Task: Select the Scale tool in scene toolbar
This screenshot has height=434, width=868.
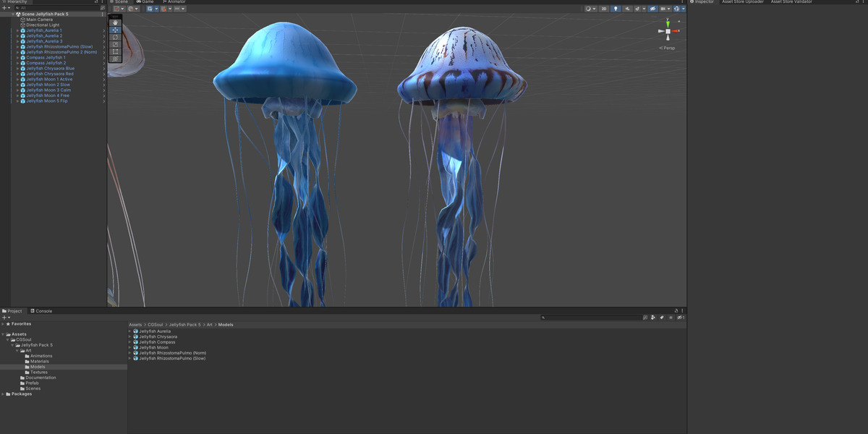Action: click(116, 44)
